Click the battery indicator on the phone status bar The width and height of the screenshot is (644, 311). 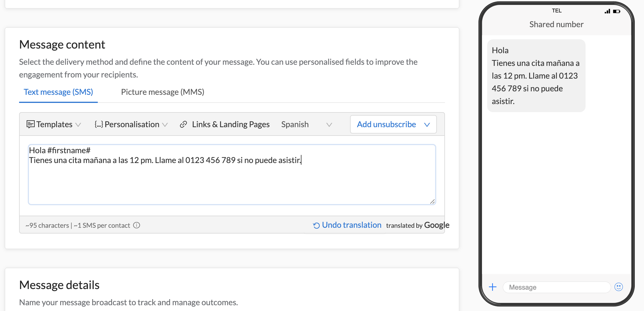(616, 11)
